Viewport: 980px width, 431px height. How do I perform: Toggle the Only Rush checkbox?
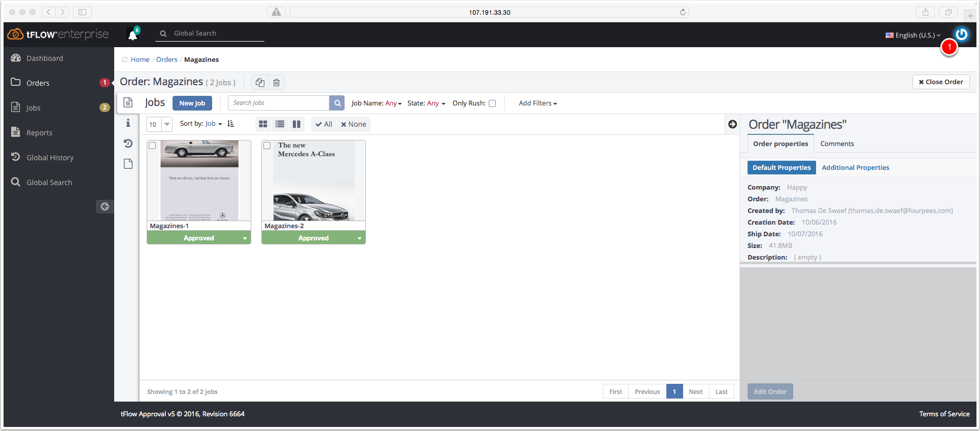point(492,103)
